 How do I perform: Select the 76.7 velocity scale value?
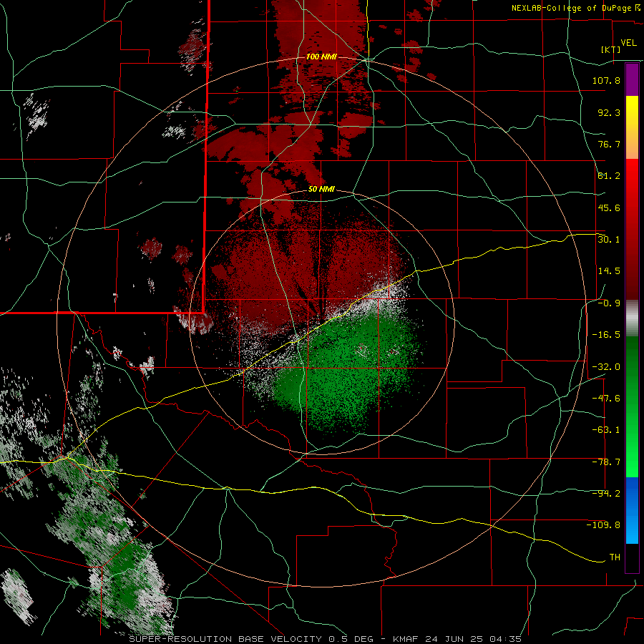pos(609,144)
